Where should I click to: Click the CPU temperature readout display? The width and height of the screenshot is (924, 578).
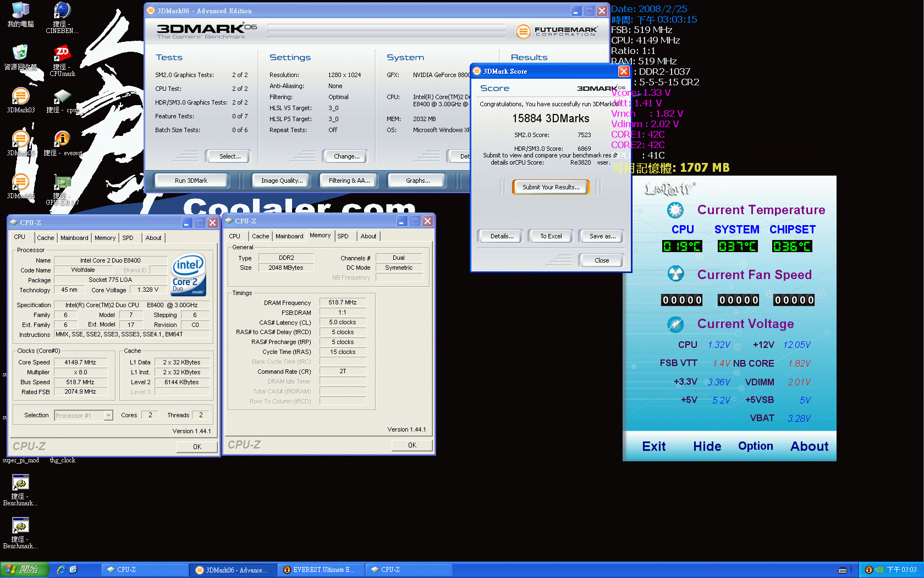coord(682,246)
